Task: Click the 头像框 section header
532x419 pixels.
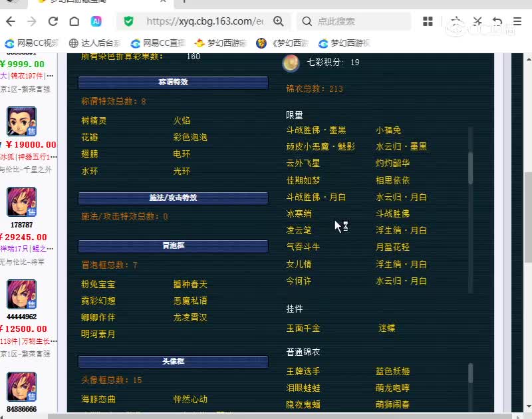Action: [x=173, y=362]
